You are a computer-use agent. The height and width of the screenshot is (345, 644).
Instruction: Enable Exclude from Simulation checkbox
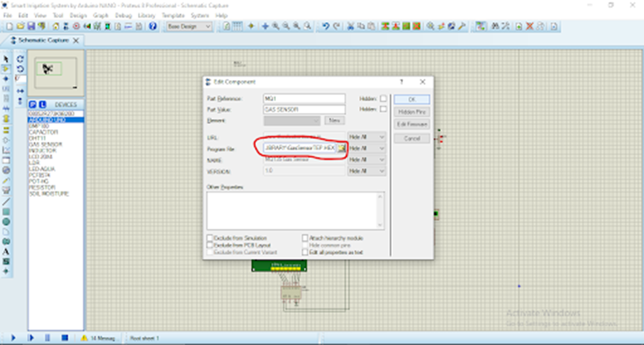click(x=210, y=239)
